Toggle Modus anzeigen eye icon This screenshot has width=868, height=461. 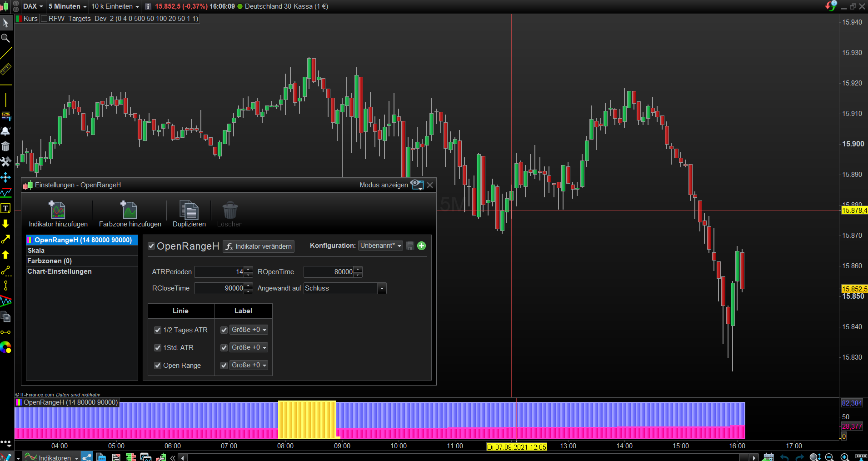417,185
